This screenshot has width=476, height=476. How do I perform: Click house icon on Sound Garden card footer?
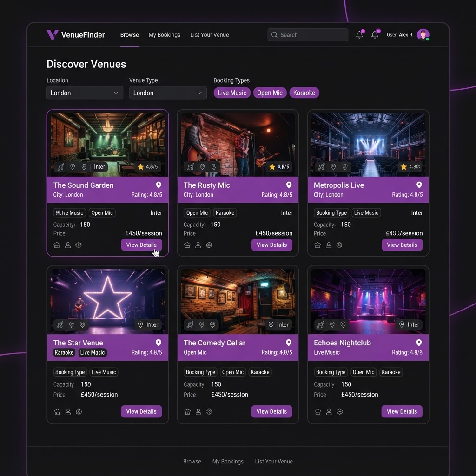pyautogui.click(x=57, y=245)
